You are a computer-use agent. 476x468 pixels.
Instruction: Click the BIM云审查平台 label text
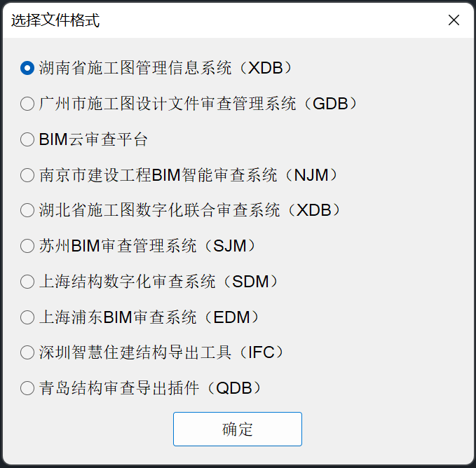93,139
